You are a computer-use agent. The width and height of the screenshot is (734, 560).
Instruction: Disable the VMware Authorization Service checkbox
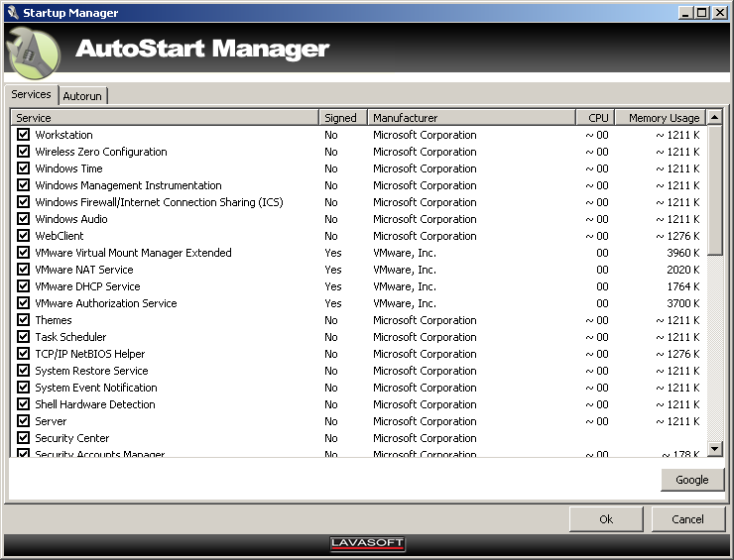[23, 302]
